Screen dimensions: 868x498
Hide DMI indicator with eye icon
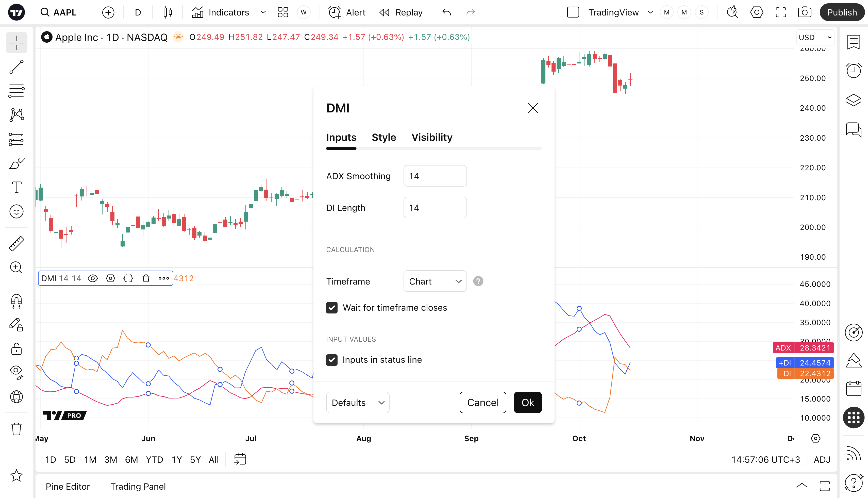coord(93,278)
